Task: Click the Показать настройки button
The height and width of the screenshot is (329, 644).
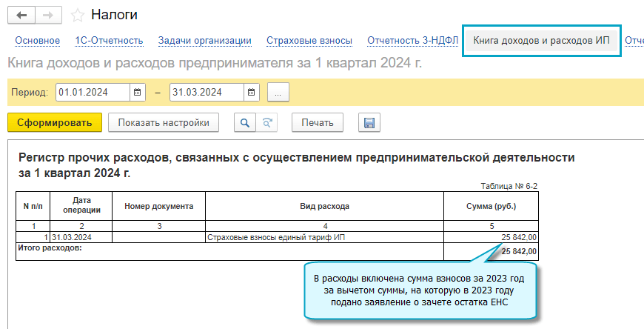Action: 164,122
